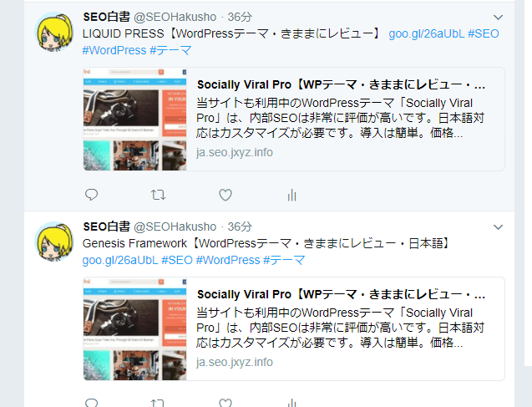Open the 36分 timestamp of the first tweet
This screenshot has height=407, width=532.
click(x=240, y=17)
